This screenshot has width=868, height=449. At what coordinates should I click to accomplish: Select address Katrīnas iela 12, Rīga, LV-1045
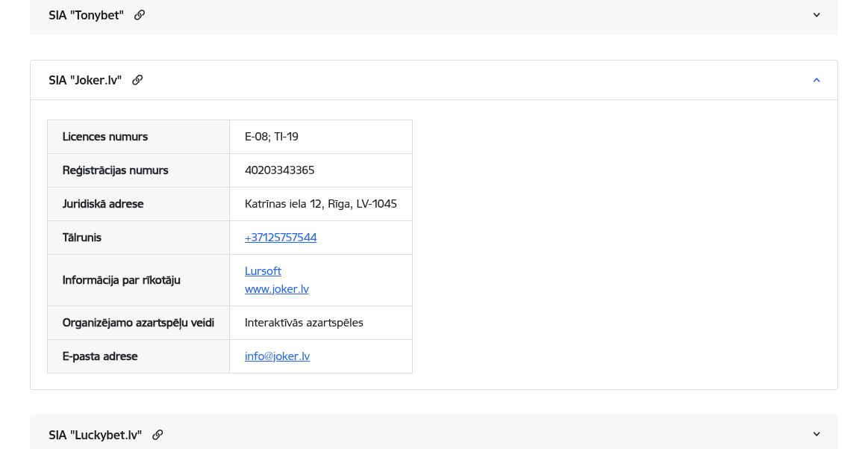click(321, 204)
